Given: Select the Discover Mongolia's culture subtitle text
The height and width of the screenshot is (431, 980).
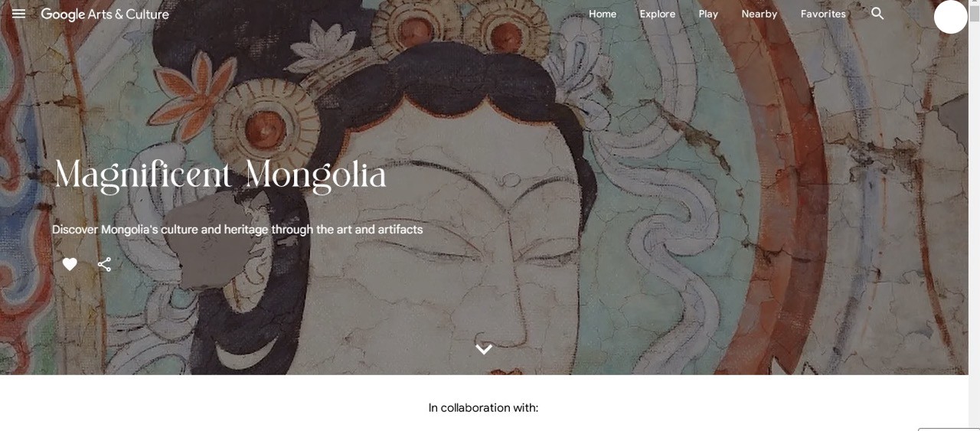Looking at the screenshot, I should [237, 229].
